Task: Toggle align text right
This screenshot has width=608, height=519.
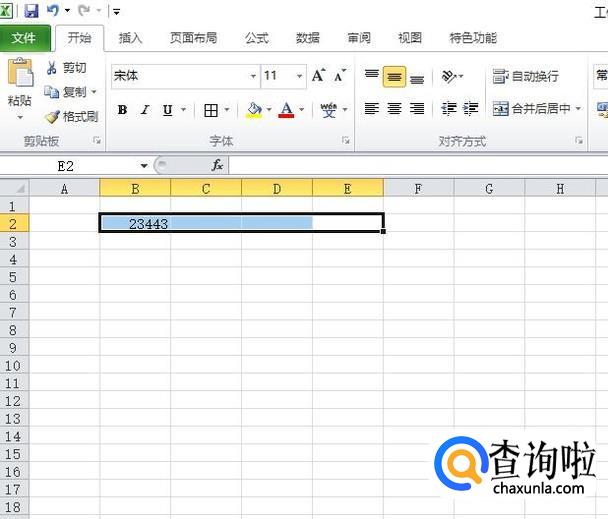Action: tap(417, 109)
